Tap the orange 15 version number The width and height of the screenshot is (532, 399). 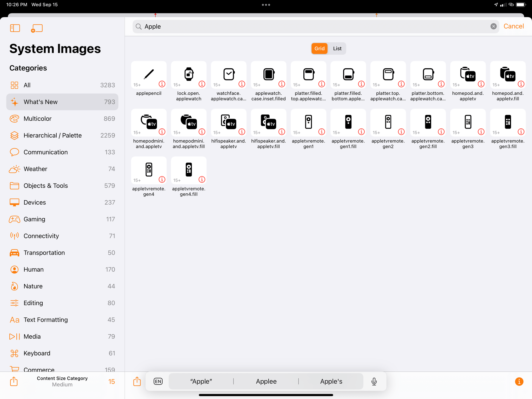click(x=112, y=382)
